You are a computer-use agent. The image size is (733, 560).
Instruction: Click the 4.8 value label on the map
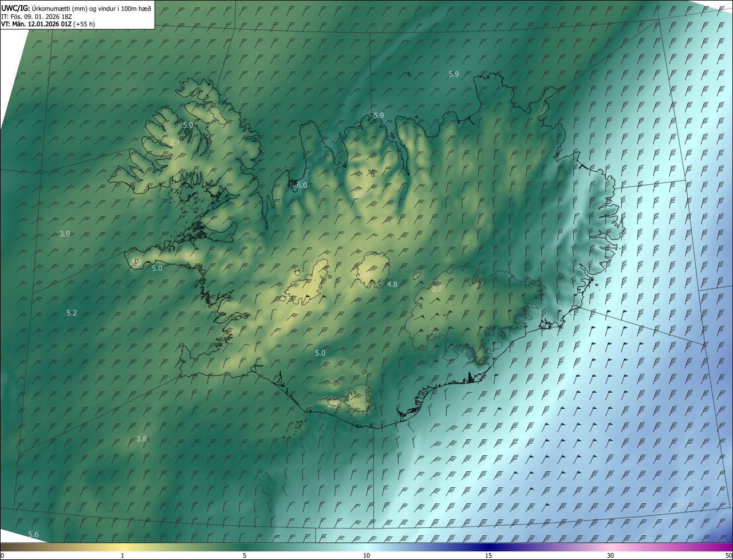click(392, 284)
